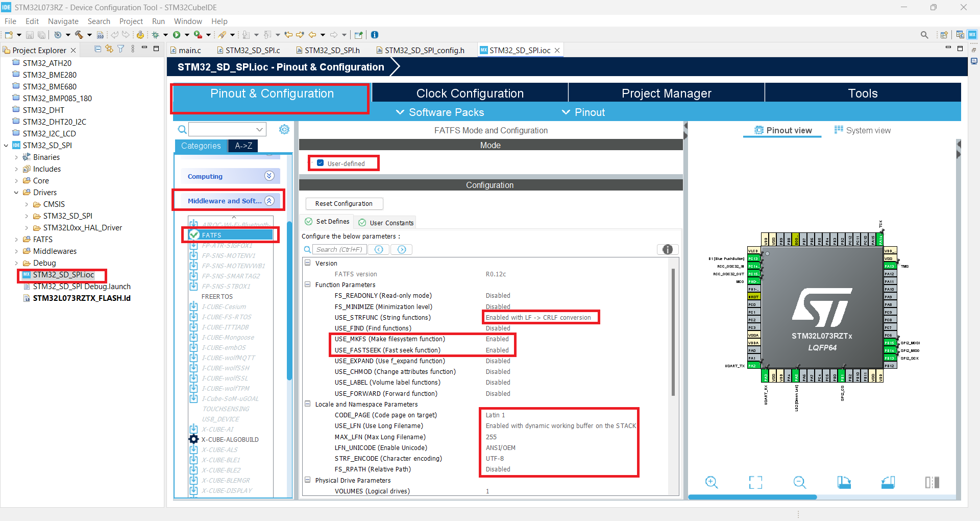980x521 pixels.
Task: Open the Pinout dropdown menu
Action: click(x=583, y=112)
